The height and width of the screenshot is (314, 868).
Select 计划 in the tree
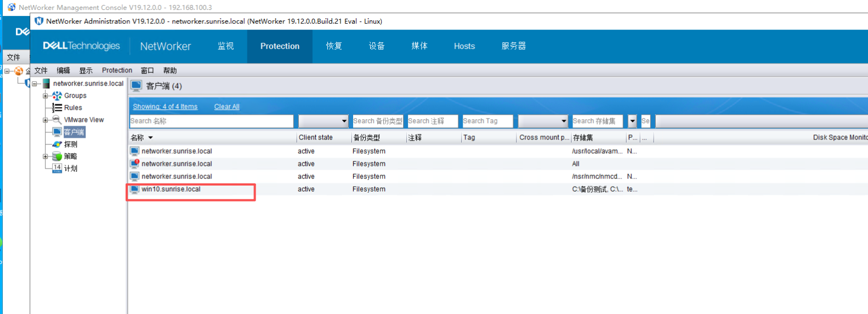point(71,169)
